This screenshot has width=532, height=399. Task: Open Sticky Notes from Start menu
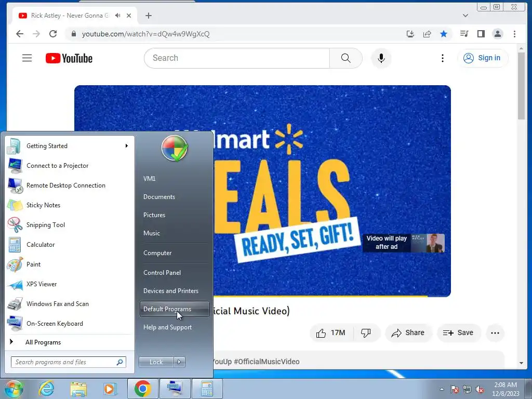pyautogui.click(x=70, y=205)
